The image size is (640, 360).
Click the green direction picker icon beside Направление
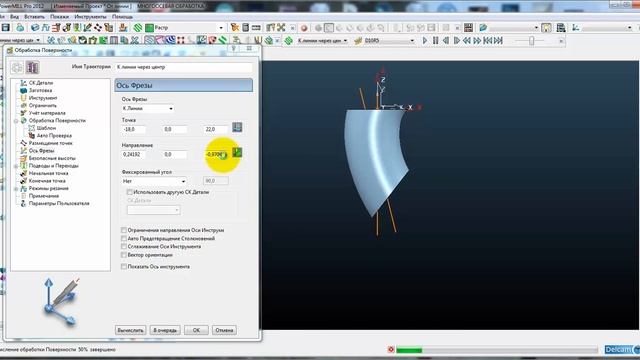click(237, 153)
